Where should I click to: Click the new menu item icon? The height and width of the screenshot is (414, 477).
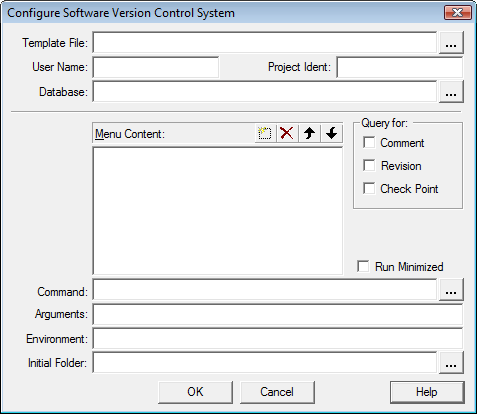tap(265, 134)
